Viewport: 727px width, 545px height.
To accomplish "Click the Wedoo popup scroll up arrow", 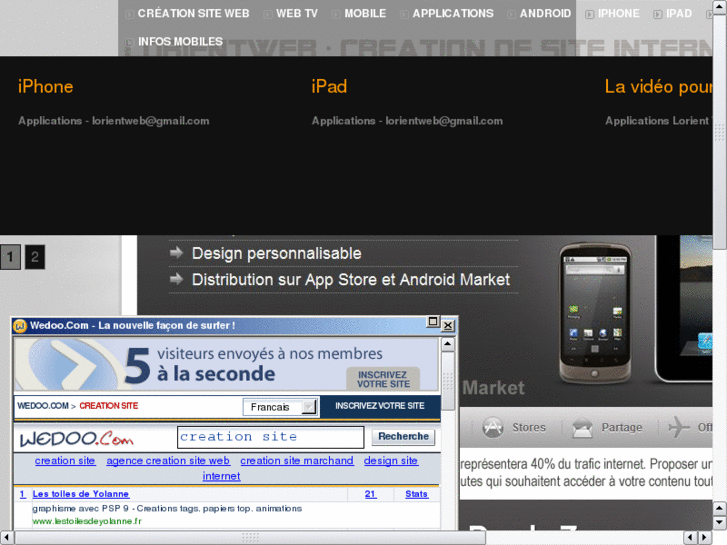I will coord(447,344).
